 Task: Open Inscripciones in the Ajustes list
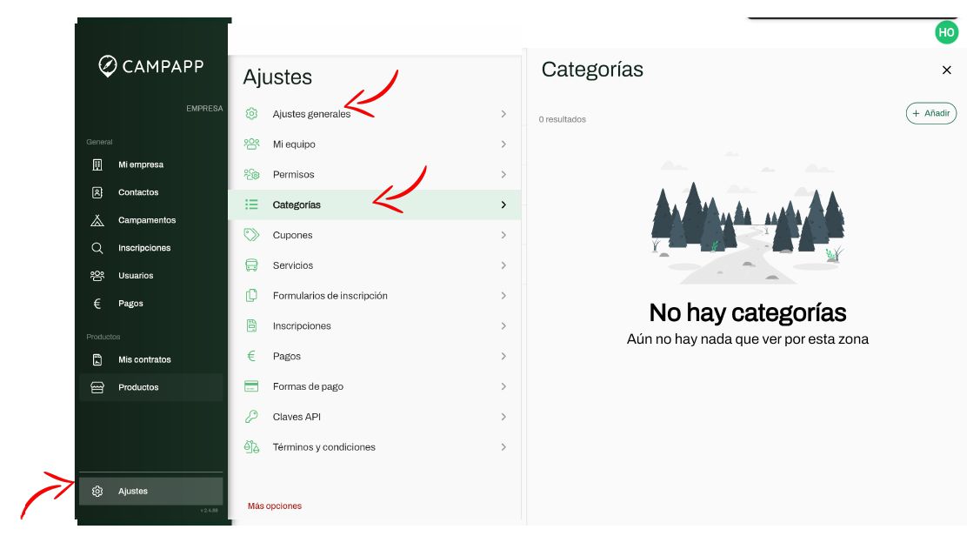click(x=302, y=326)
